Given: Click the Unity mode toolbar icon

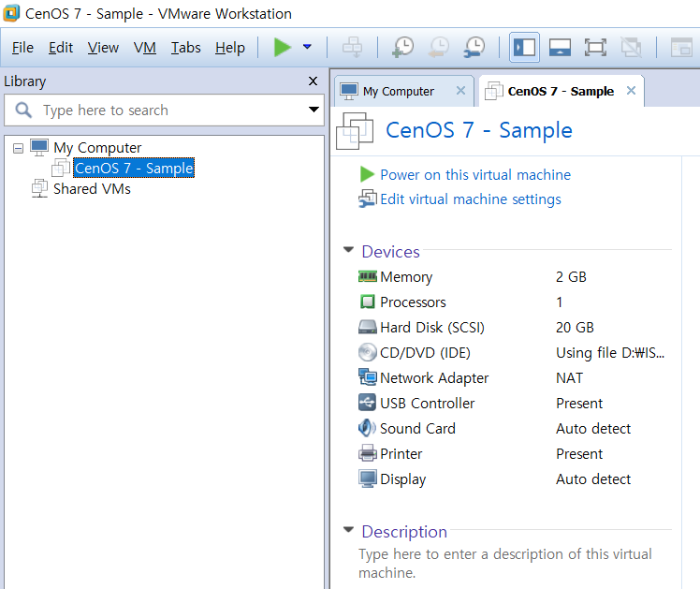Looking at the screenshot, I should (632, 47).
